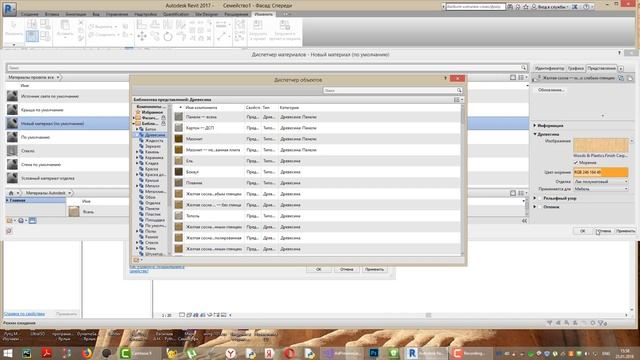
Task: Click Отмена in the material browser dialog
Action: click(x=604, y=231)
